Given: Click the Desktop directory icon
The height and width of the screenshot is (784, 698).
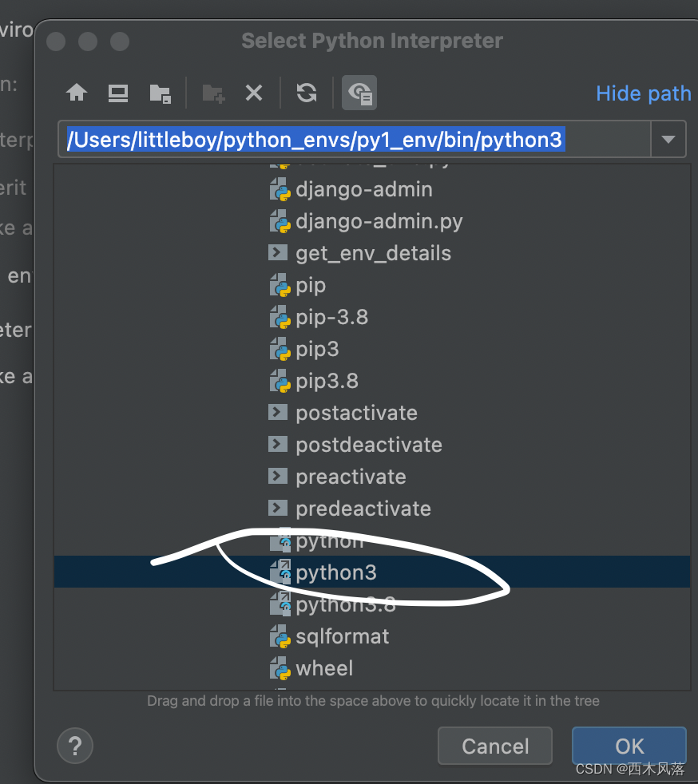Looking at the screenshot, I should click(x=117, y=93).
